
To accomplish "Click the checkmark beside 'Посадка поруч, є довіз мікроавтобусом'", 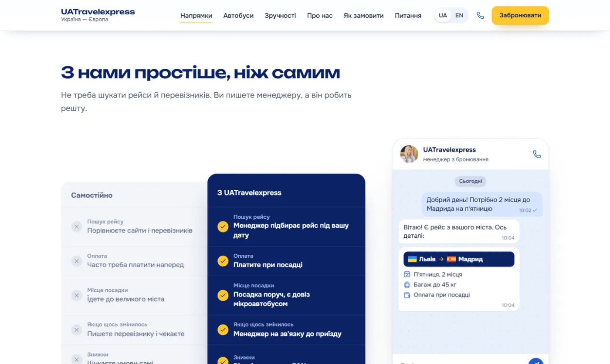I will [x=223, y=295].
